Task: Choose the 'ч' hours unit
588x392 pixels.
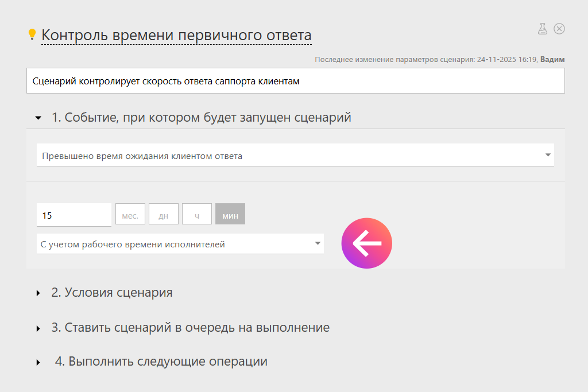Action: tap(197, 215)
